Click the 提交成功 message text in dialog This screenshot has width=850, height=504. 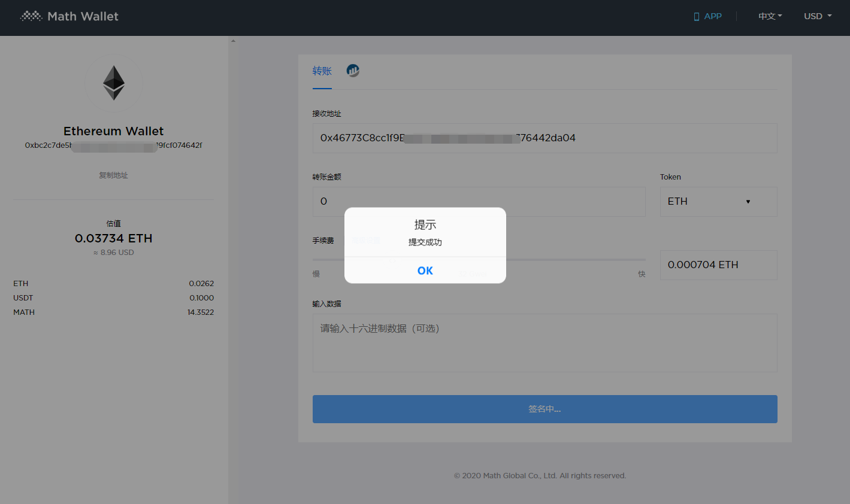click(x=425, y=242)
